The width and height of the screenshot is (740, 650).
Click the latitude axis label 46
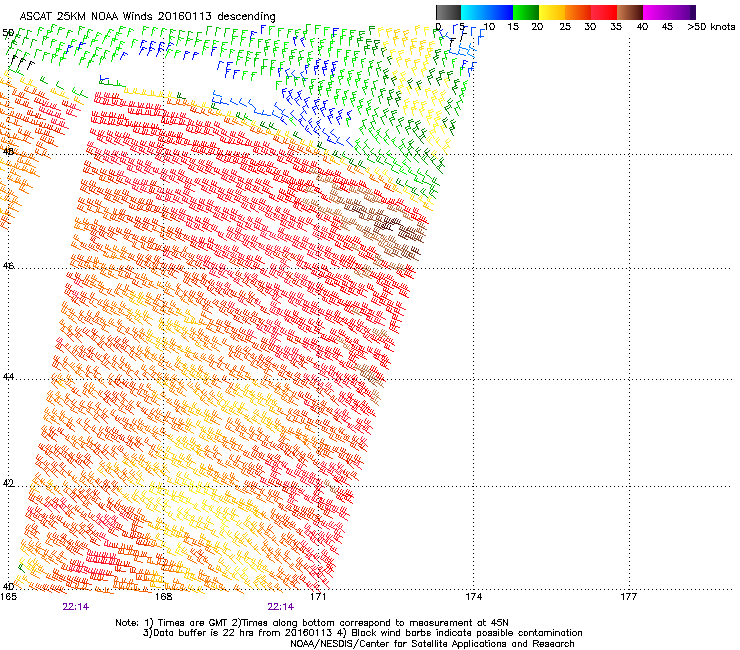8,266
